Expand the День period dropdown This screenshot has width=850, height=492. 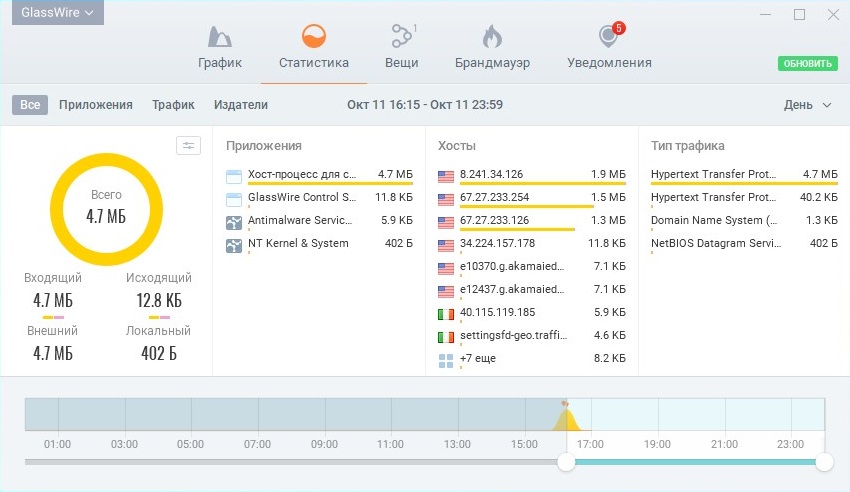pyautogui.click(x=807, y=105)
